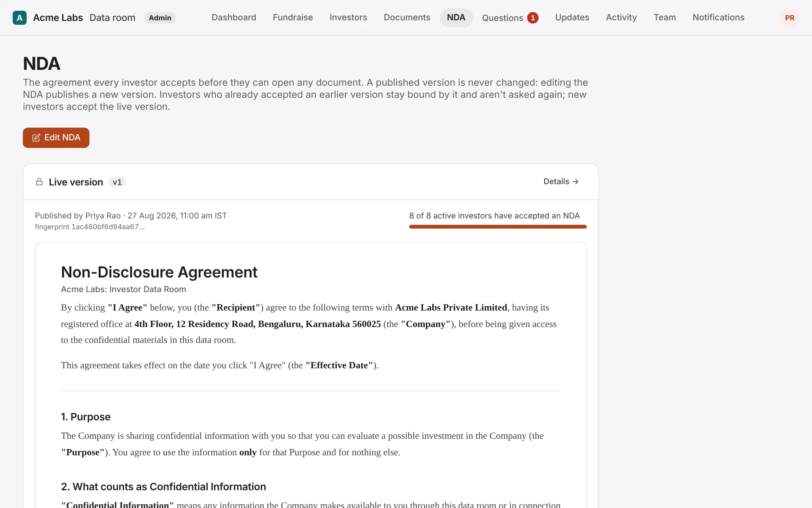Click the "Non-Disclosure Agreement" heading
Image resolution: width=812 pixels, height=508 pixels.
point(159,272)
